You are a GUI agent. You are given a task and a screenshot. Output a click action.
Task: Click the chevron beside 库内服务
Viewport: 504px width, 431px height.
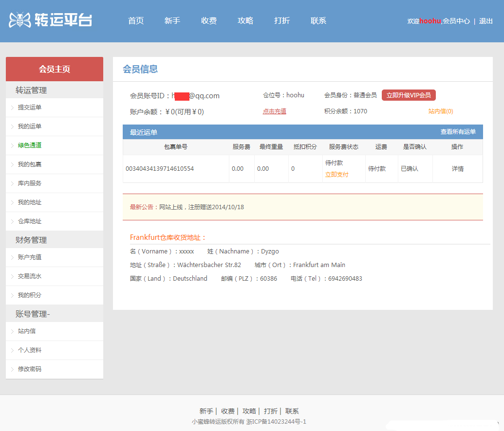click(12, 183)
